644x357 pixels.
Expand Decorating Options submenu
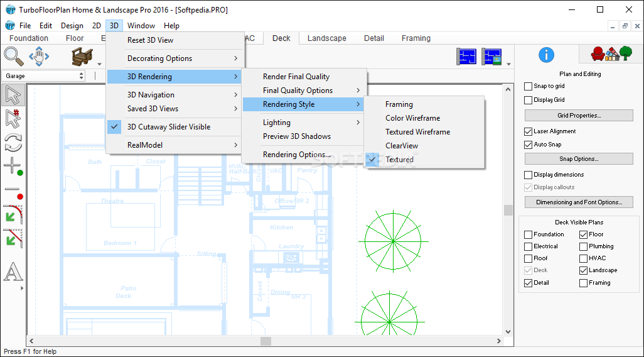coord(175,58)
